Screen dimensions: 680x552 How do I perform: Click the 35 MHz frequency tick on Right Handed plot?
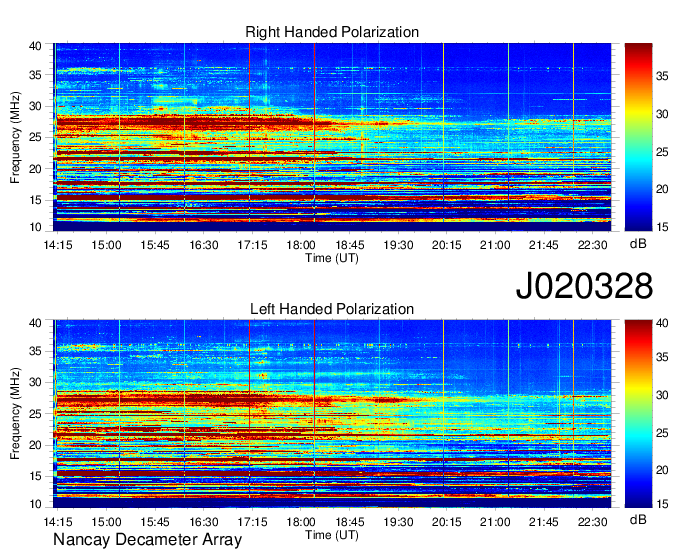point(35,75)
